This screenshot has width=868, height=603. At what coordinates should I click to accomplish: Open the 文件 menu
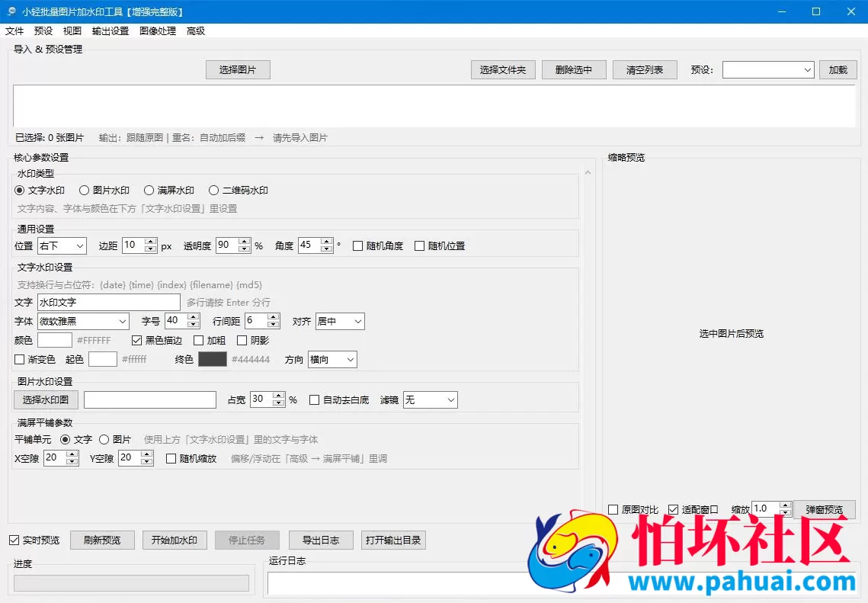coord(14,31)
